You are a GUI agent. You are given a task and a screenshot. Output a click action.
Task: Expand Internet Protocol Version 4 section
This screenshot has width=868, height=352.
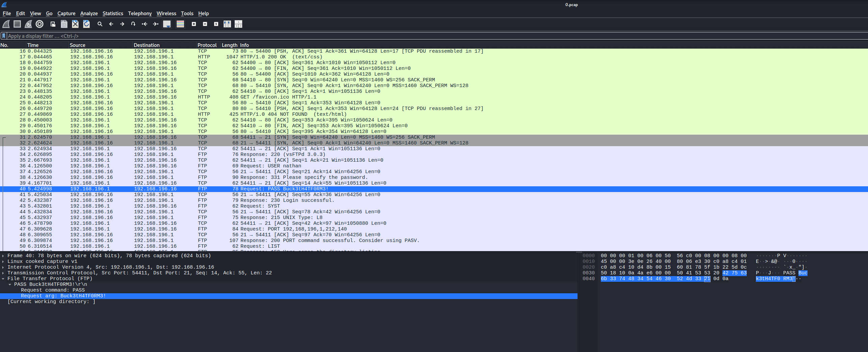(x=3, y=267)
